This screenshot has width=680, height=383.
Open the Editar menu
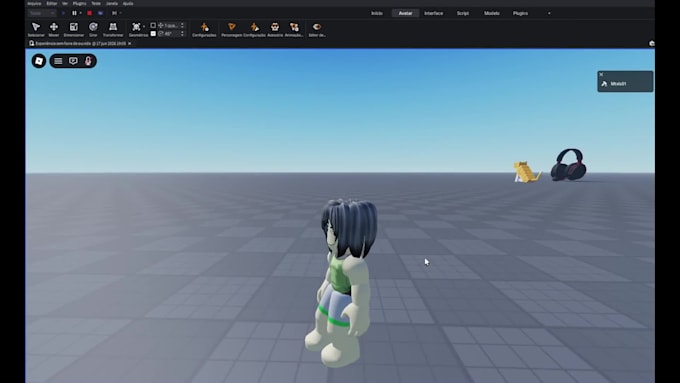[52, 3]
